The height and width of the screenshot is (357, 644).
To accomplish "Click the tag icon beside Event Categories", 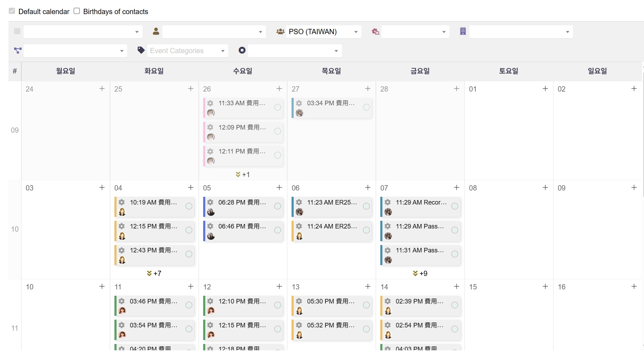I will click(141, 50).
